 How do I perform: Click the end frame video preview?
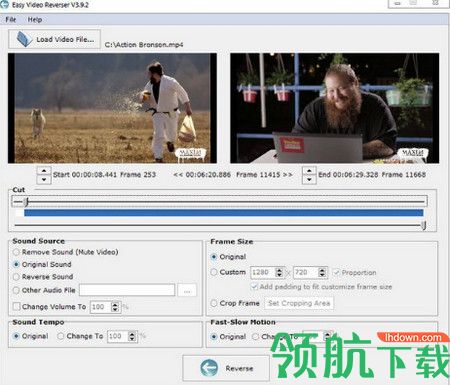point(335,108)
